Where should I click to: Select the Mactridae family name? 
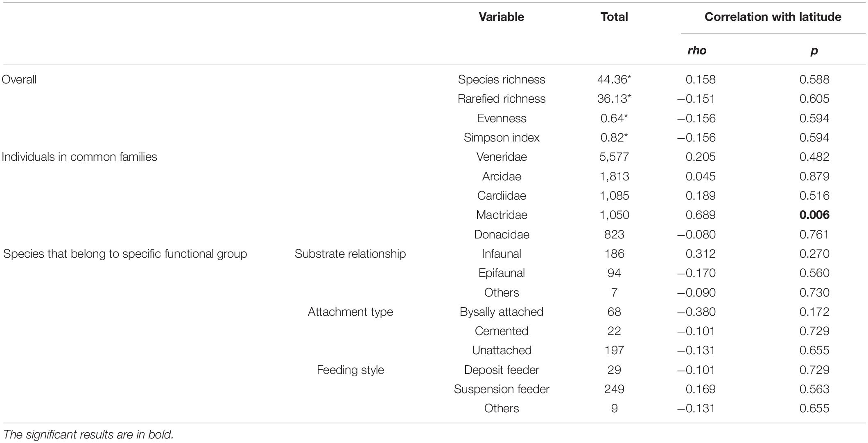[502, 215]
